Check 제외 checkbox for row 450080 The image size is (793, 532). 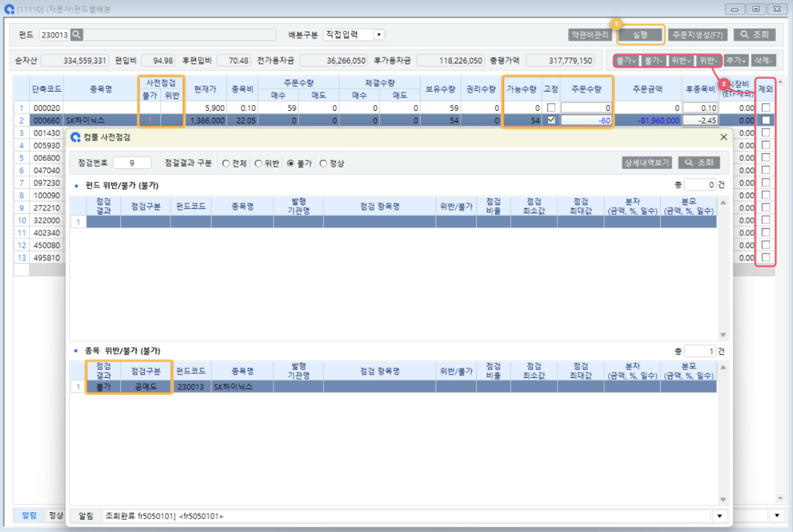[766, 245]
